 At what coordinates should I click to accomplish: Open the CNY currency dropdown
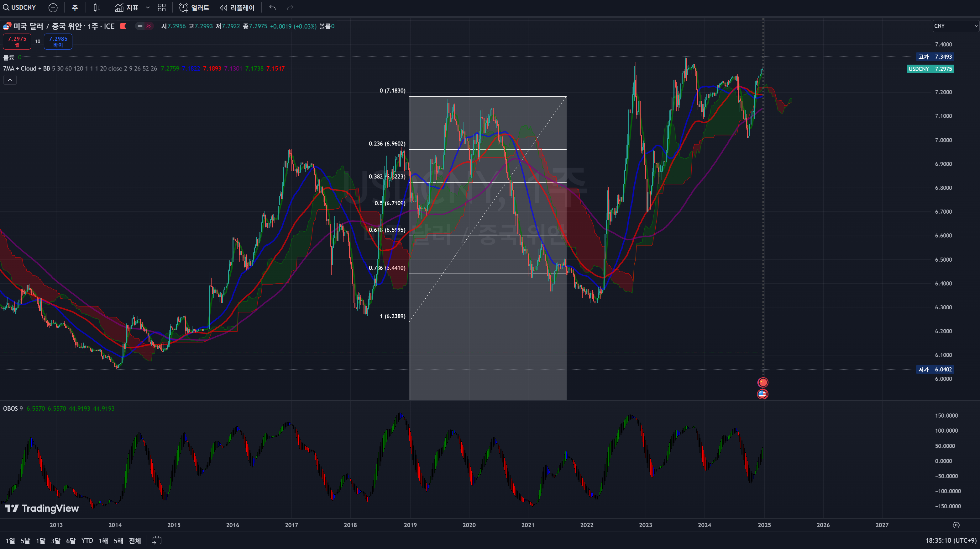[x=956, y=26]
